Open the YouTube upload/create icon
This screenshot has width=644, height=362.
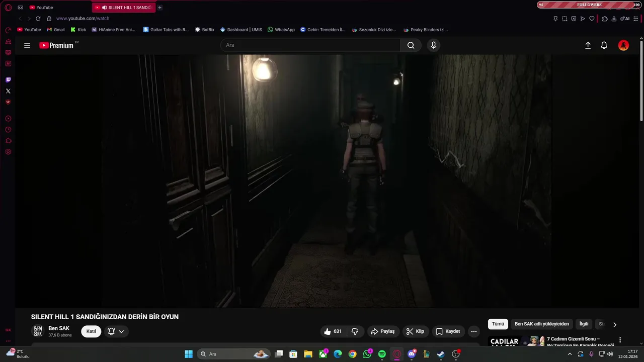pos(588,45)
